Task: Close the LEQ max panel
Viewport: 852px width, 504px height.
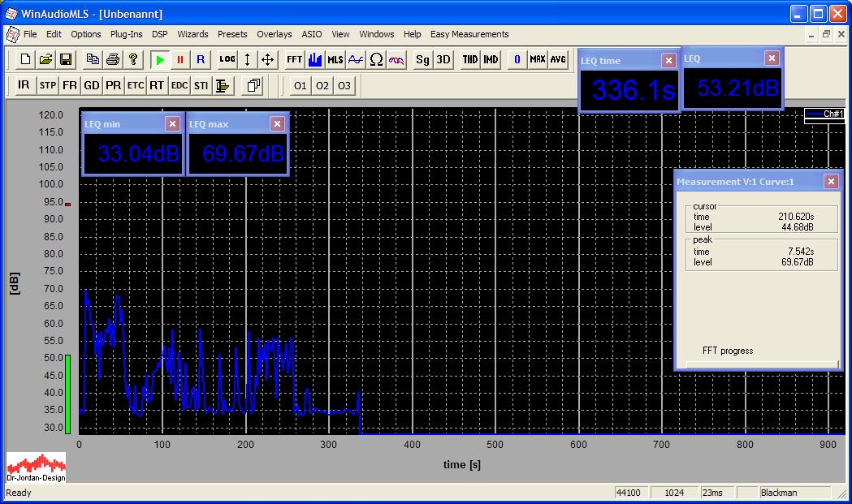Action: coord(277,123)
